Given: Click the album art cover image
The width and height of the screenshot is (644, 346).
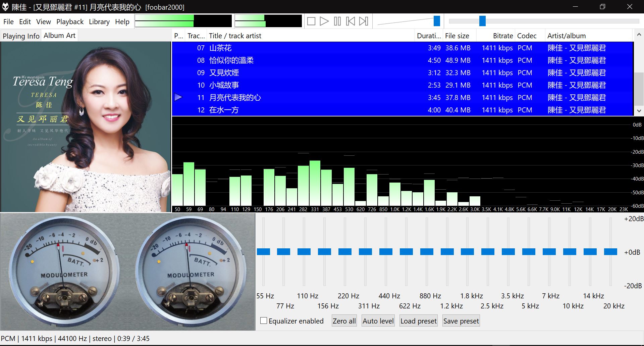Looking at the screenshot, I should pos(86,127).
